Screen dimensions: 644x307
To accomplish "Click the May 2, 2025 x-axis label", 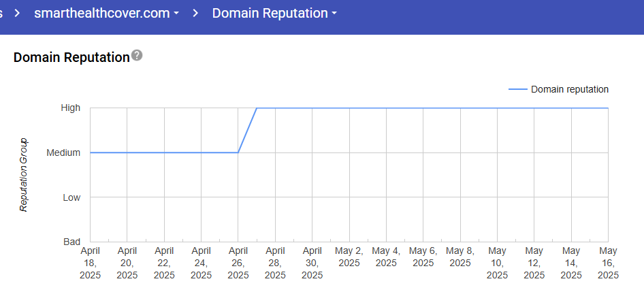I will tap(349, 257).
